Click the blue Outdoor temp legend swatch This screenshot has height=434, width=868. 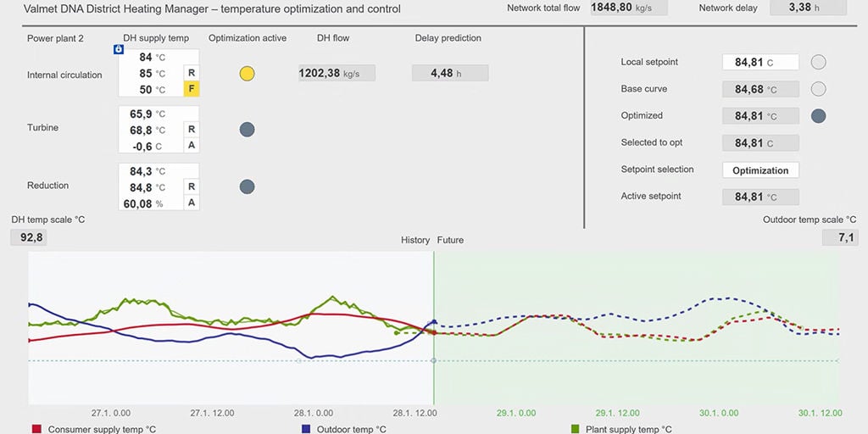[x=305, y=429]
